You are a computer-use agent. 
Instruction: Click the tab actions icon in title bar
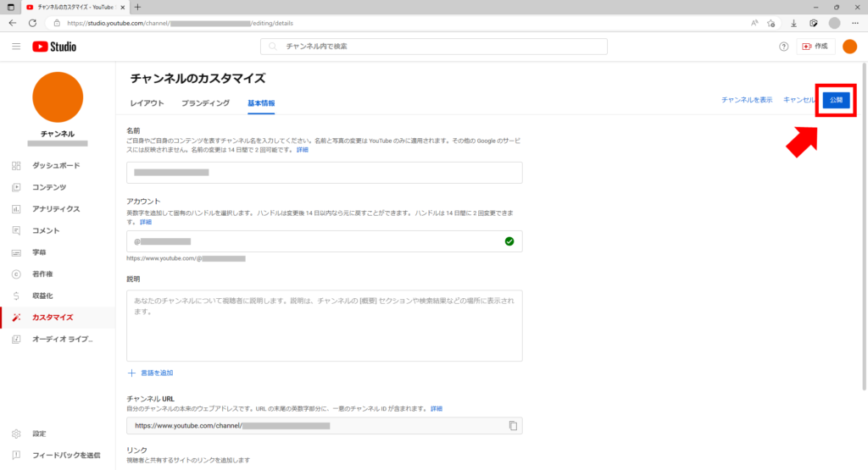(10, 7)
